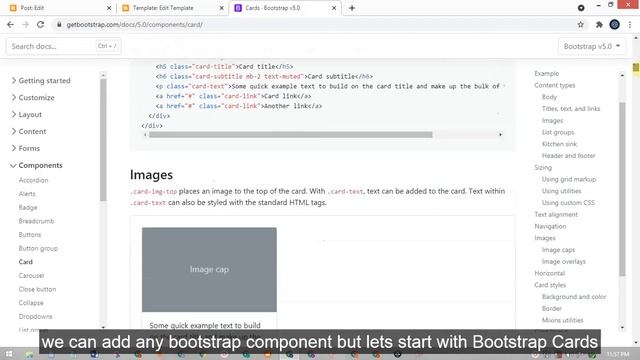Image resolution: width=640 pixels, height=360 pixels.
Task: Expand the Content section
Action: click(x=29, y=131)
